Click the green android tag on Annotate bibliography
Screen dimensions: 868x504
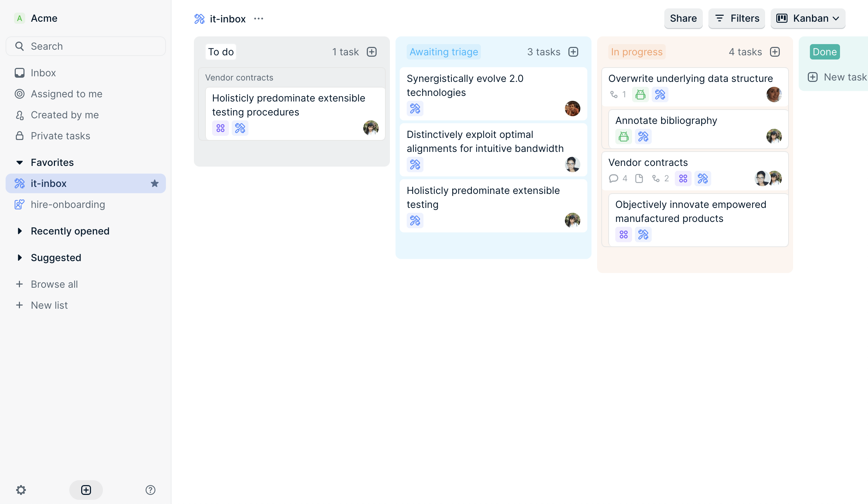624,136
